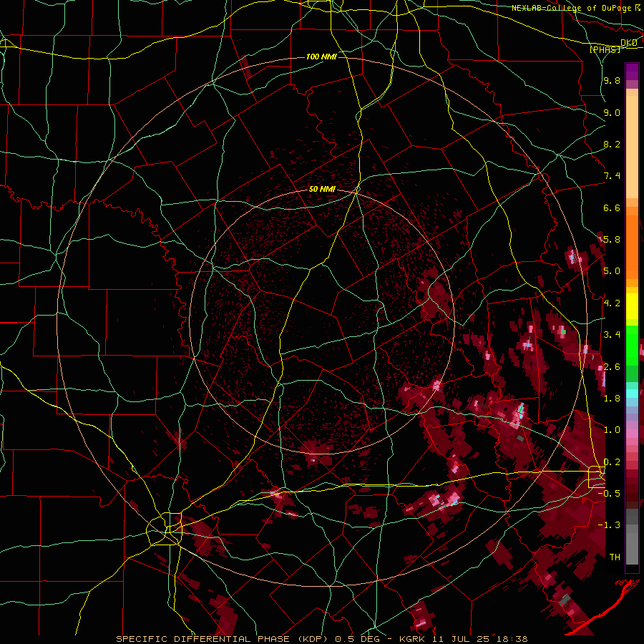Click the 50 NMI range ring label
This screenshot has width=644, height=644.
[x=323, y=189]
